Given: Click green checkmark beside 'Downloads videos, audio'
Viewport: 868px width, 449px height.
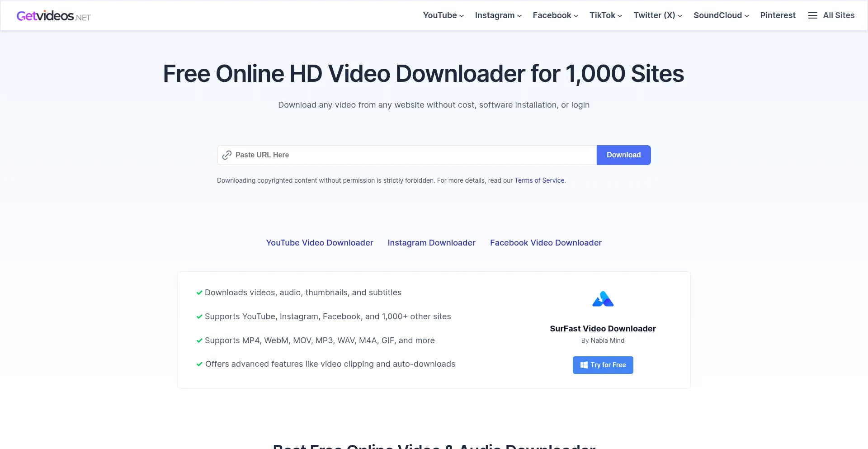Looking at the screenshot, I should point(199,293).
